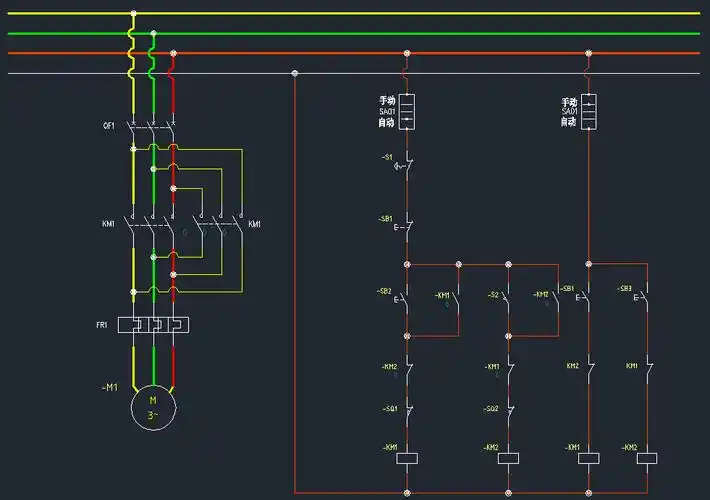The width and height of the screenshot is (710, 500).
Task: Select the rightmost KM2 coil rectangle
Action: pyautogui.click(x=646, y=457)
